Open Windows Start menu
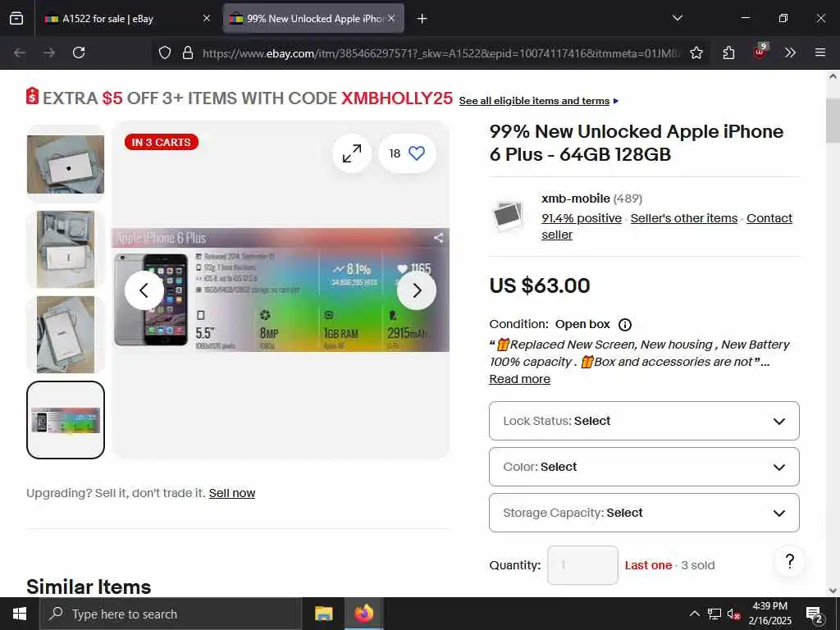840x630 pixels. [20, 614]
